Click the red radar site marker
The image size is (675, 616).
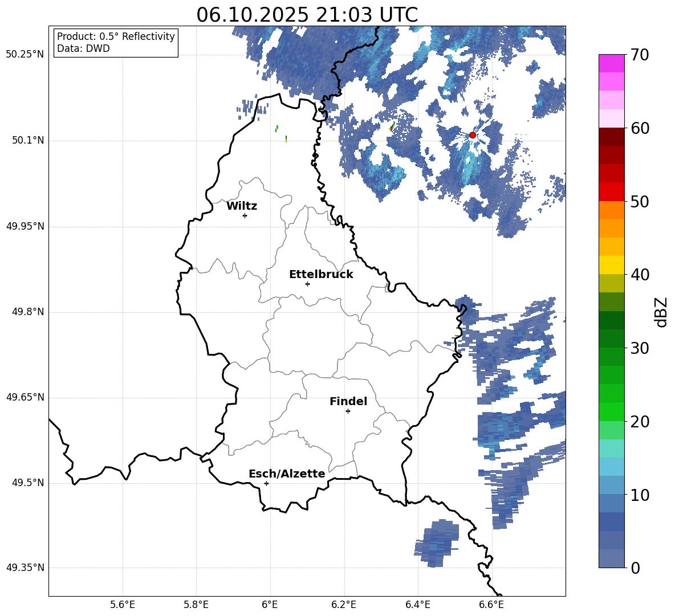(x=472, y=135)
